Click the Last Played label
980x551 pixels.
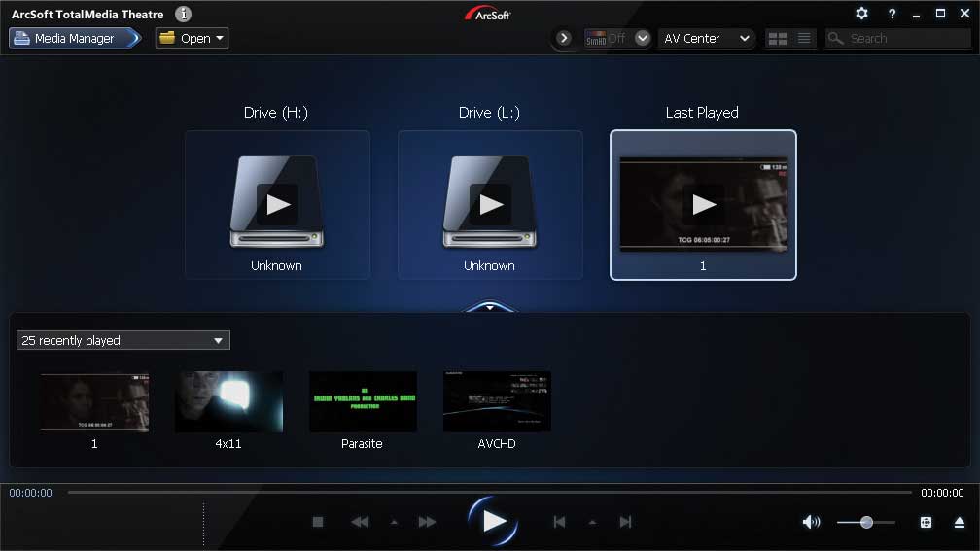pyautogui.click(x=702, y=113)
